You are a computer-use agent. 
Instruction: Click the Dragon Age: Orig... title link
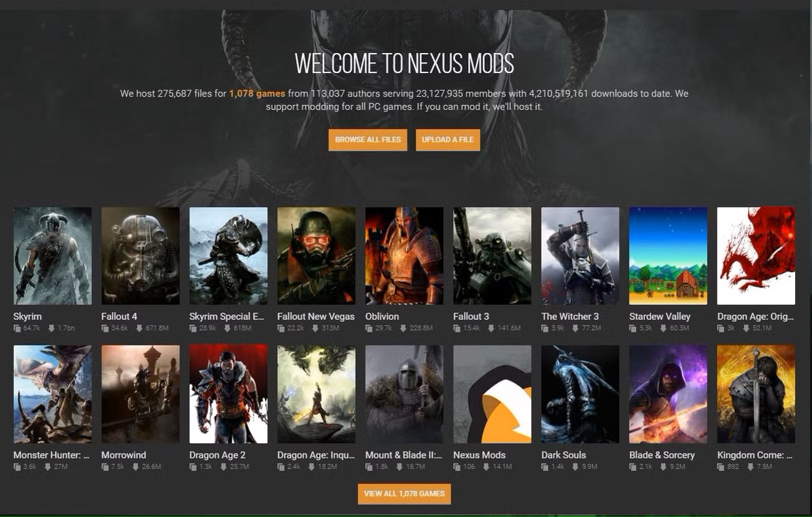756,317
